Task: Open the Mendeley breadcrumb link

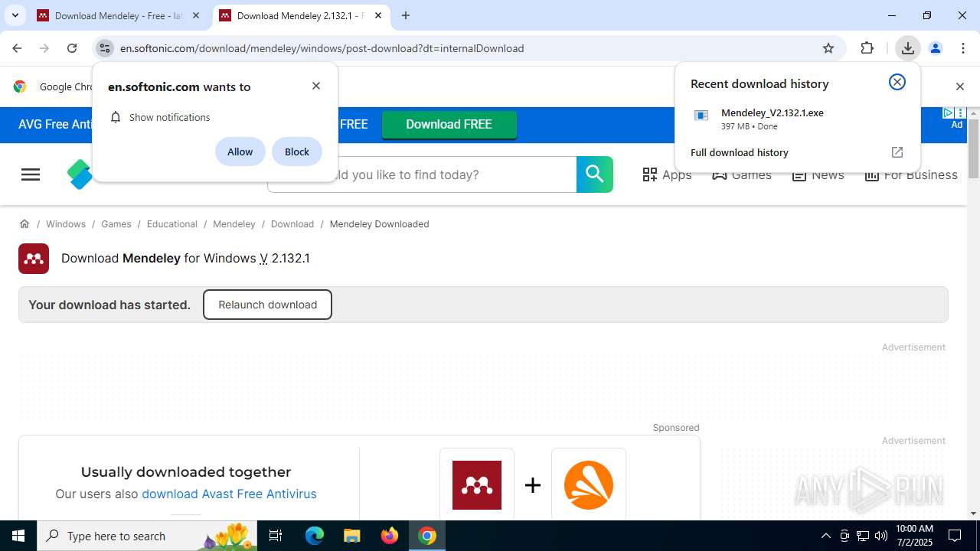Action: click(x=234, y=223)
